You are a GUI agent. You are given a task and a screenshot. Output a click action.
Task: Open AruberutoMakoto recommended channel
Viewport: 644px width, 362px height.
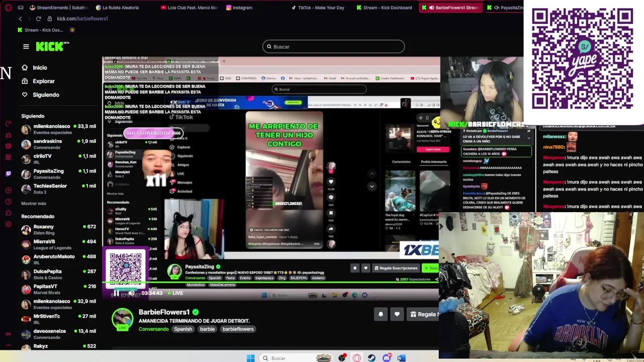[58, 259]
